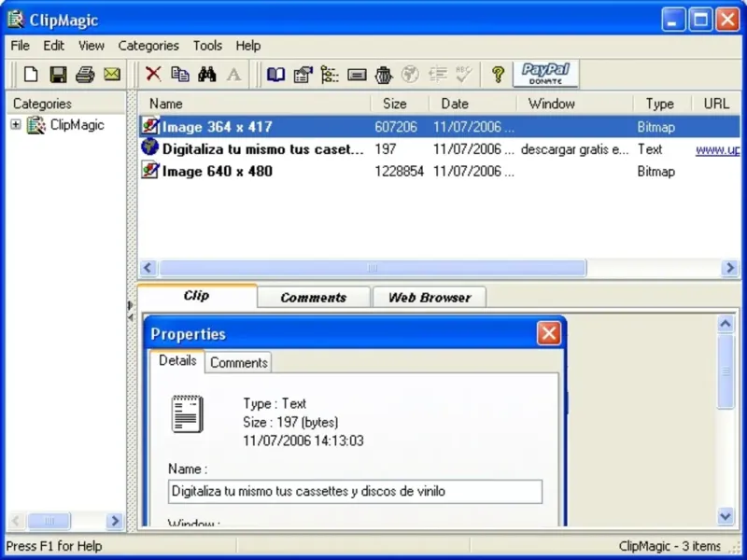Sort clips by the Window column header
Screen dimensions: 747x560
tap(575, 104)
